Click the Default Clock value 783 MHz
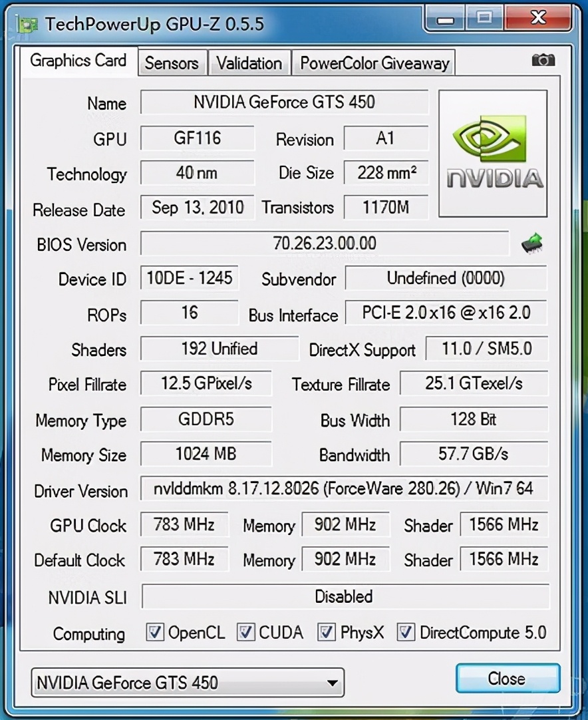The image size is (588, 720). (x=184, y=559)
